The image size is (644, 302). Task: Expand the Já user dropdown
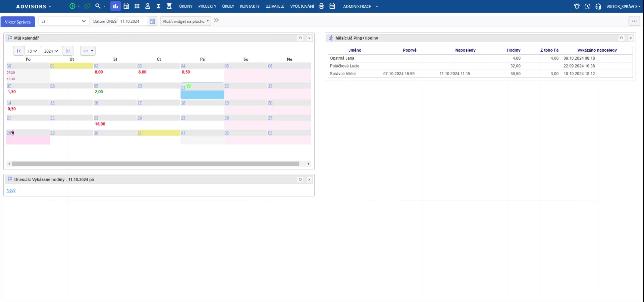coord(64,21)
